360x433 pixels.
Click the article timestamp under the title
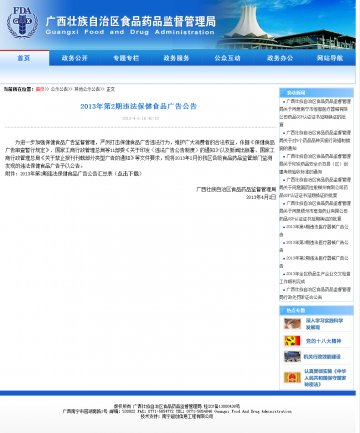pyautogui.click(x=140, y=118)
